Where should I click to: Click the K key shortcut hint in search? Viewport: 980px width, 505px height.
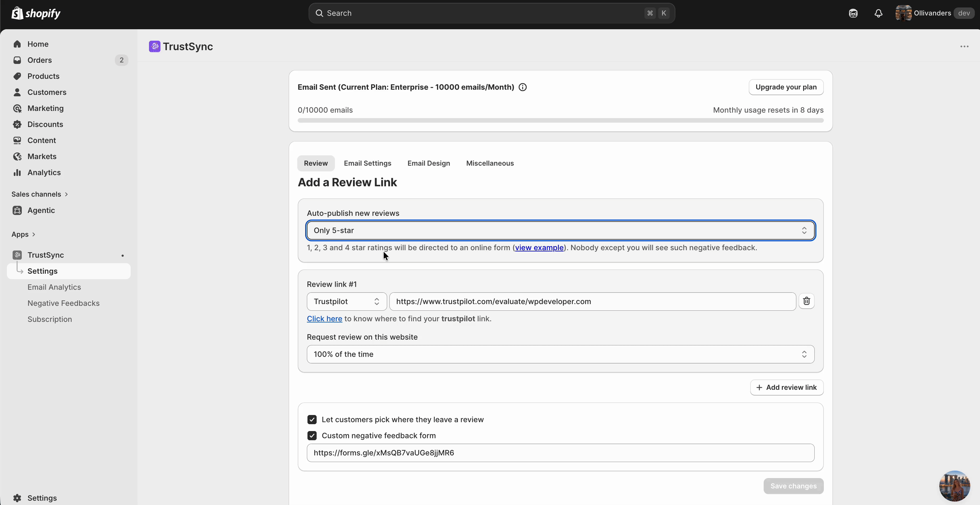[x=663, y=13]
